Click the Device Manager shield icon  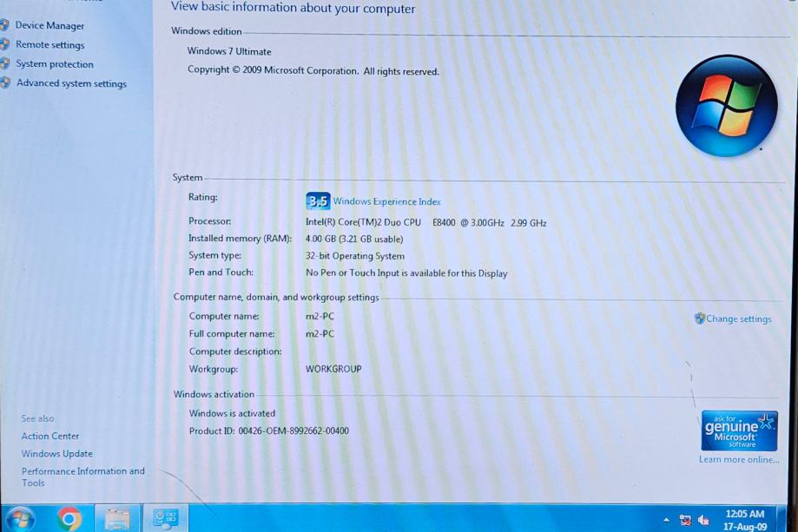(4, 25)
